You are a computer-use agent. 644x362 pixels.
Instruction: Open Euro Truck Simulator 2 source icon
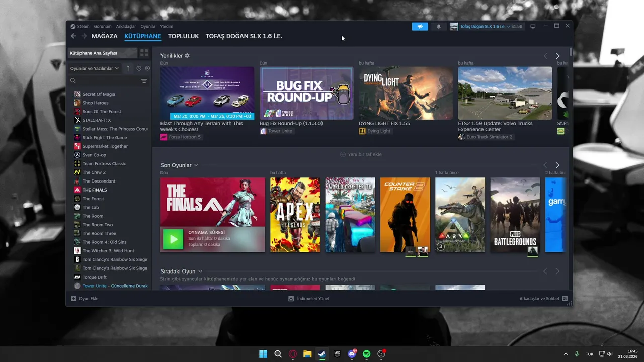(461, 137)
